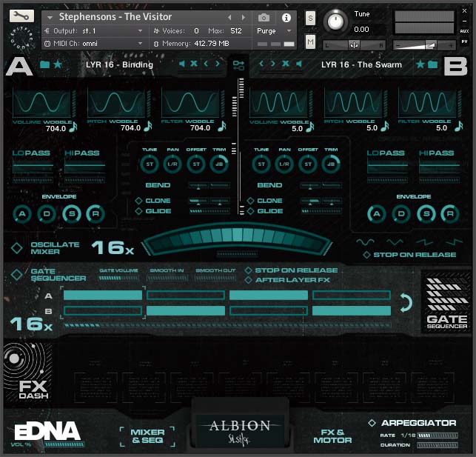Screen dimensions: 476x457
Task: Click note sync icon for B Filter Wobble
Action: 458,127
